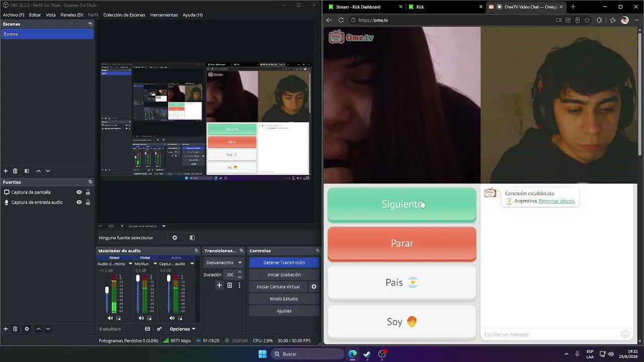Open the Editar menu in OBS
644x362 pixels.
coord(35,15)
